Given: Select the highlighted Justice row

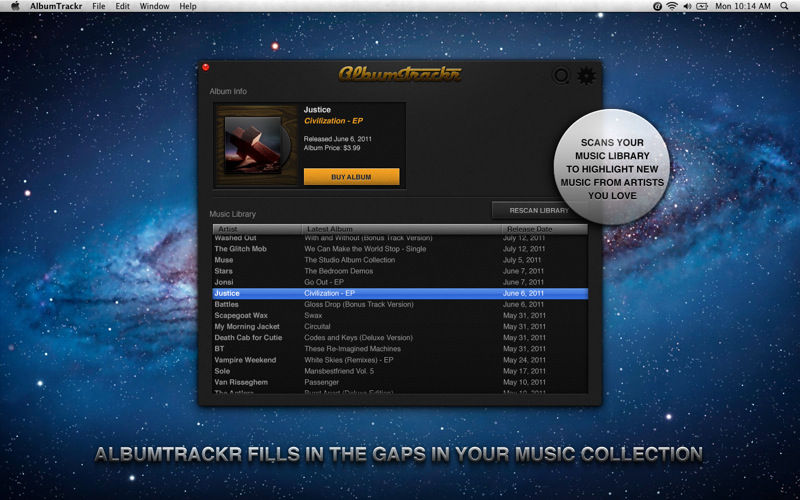Looking at the screenshot, I should (x=400, y=293).
